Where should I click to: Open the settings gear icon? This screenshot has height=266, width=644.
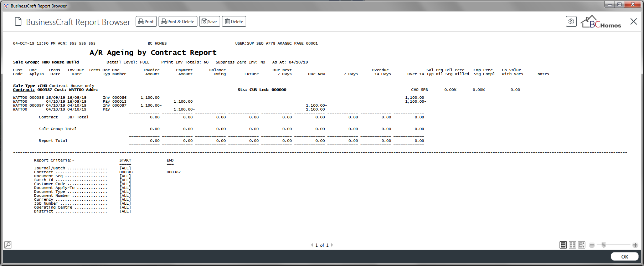(571, 21)
